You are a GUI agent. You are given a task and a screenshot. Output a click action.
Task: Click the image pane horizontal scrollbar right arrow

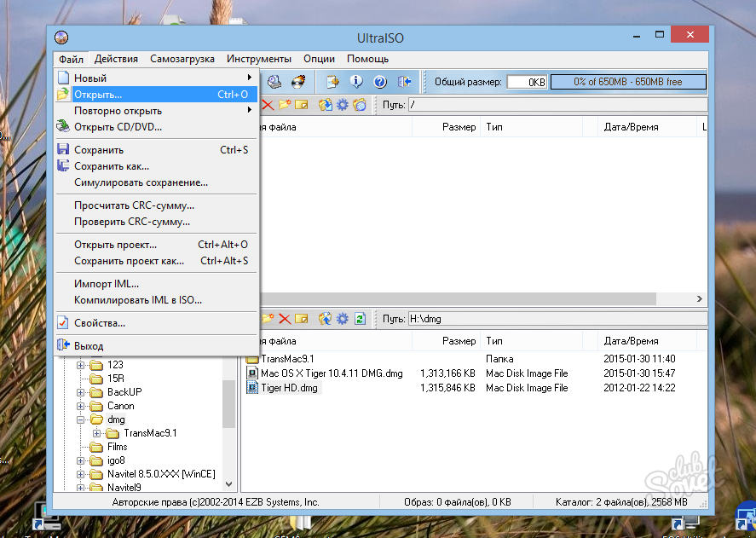[700, 299]
